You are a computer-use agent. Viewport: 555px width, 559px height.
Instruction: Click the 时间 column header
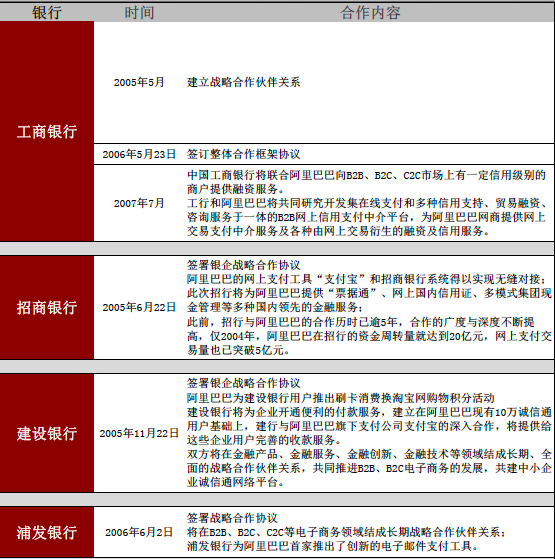click(139, 13)
